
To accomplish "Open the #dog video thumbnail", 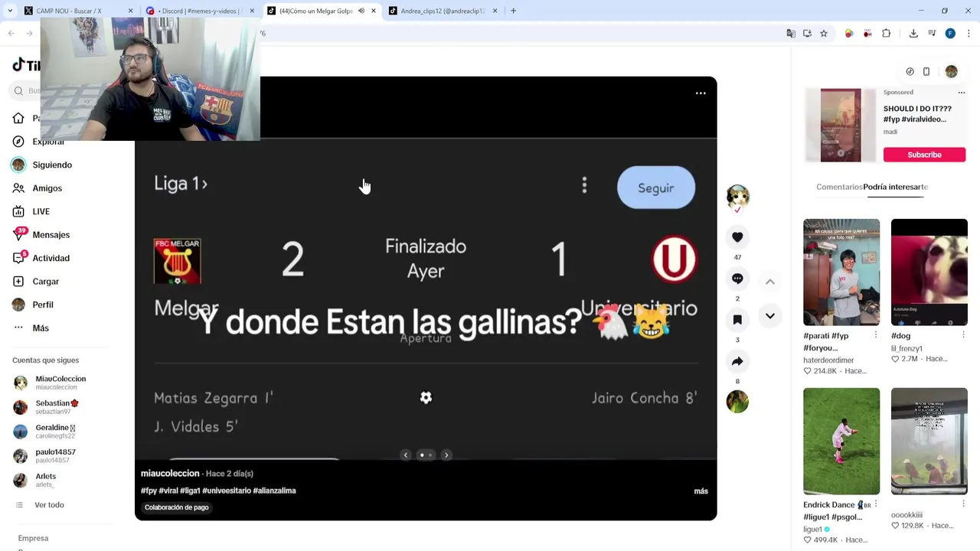I will pyautogui.click(x=929, y=272).
